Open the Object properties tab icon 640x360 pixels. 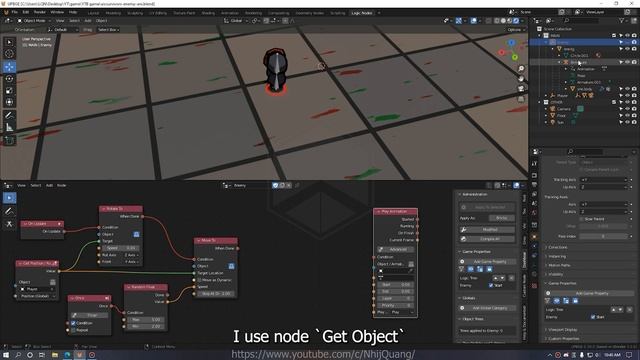tap(534, 237)
